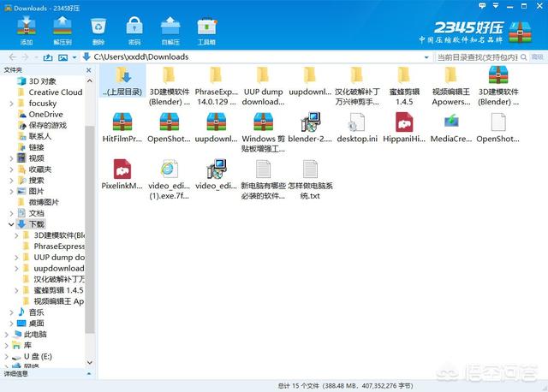Select 桌面 in the folder tree
548x392 pixels.
(36, 324)
